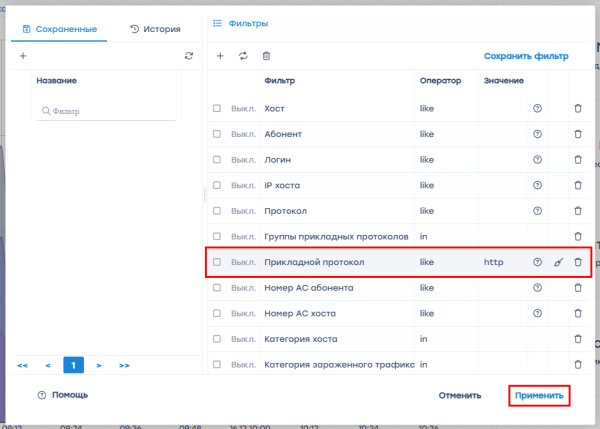Open operator dropdown for IP хоста
This screenshot has height=429, width=600.
click(x=445, y=185)
